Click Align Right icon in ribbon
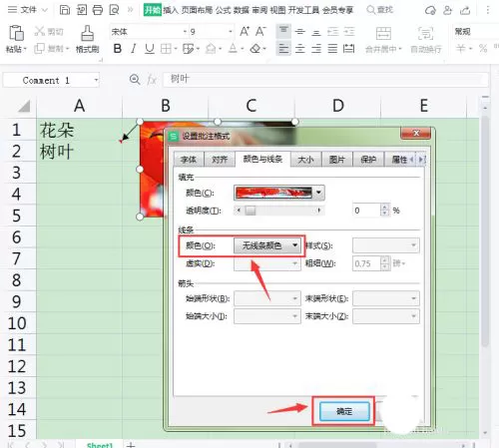 pos(316,49)
